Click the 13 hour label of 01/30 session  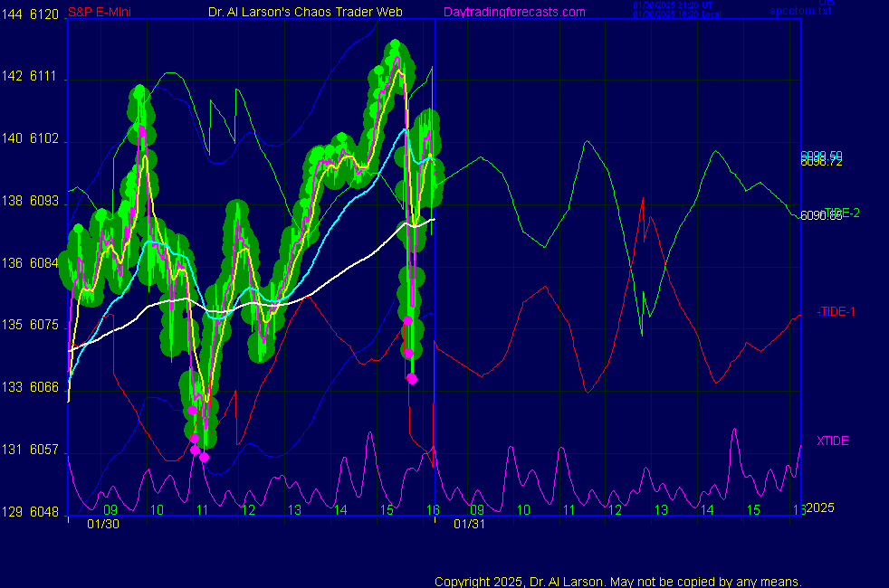click(294, 510)
